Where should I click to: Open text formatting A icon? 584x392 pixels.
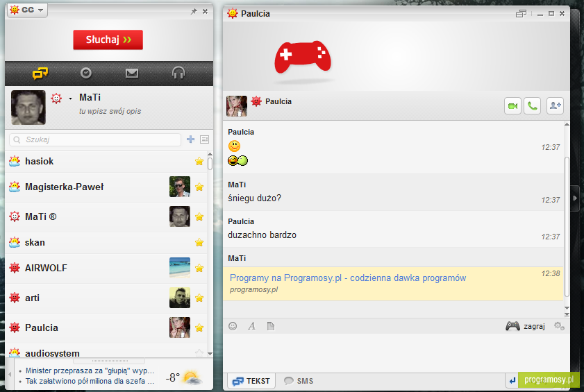pos(252,326)
